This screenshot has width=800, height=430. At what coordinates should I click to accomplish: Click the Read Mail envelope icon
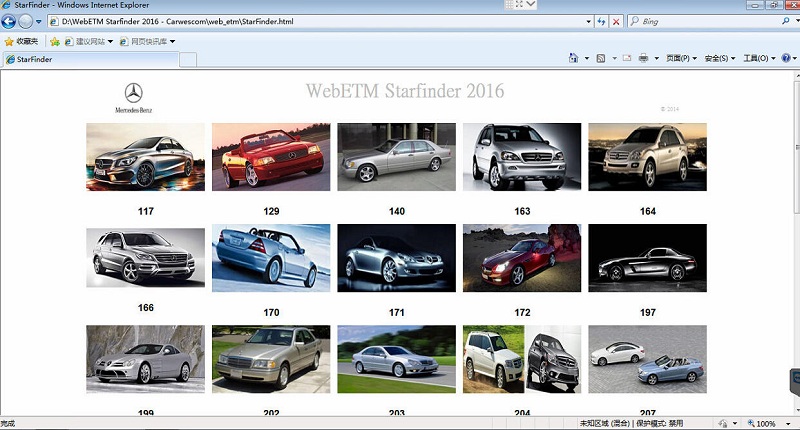click(627, 58)
